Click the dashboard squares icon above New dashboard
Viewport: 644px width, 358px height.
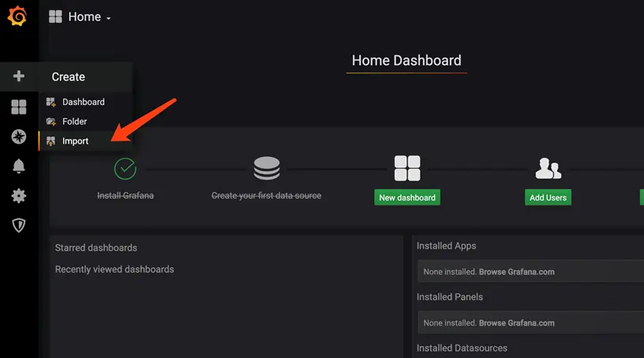click(407, 168)
